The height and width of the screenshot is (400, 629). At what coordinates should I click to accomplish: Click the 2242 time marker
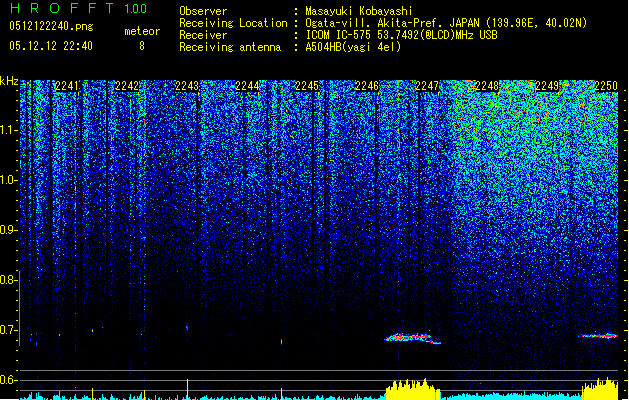point(127,86)
